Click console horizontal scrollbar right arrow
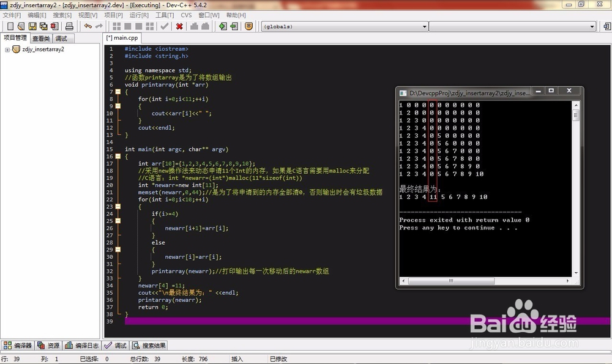 coord(568,281)
